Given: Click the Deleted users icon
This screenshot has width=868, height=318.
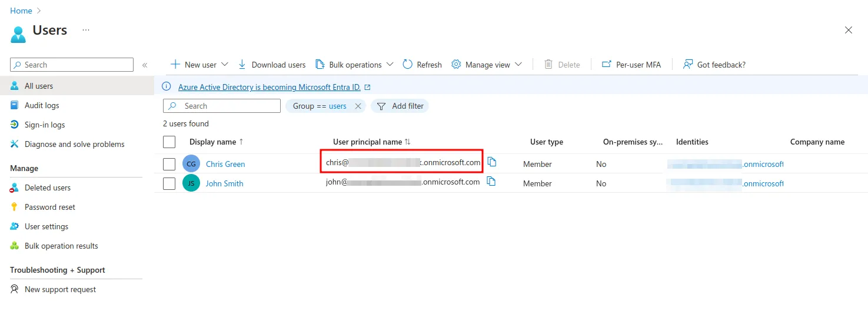Looking at the screenshot, I should [x=15, y=188].
